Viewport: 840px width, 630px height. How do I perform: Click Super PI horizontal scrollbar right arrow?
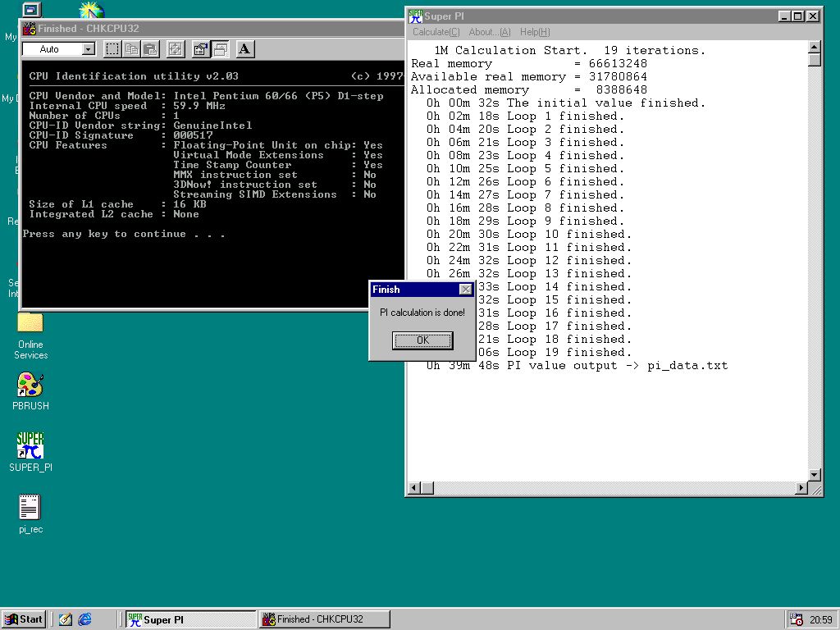pyautogui.click(x=801, y=487)
